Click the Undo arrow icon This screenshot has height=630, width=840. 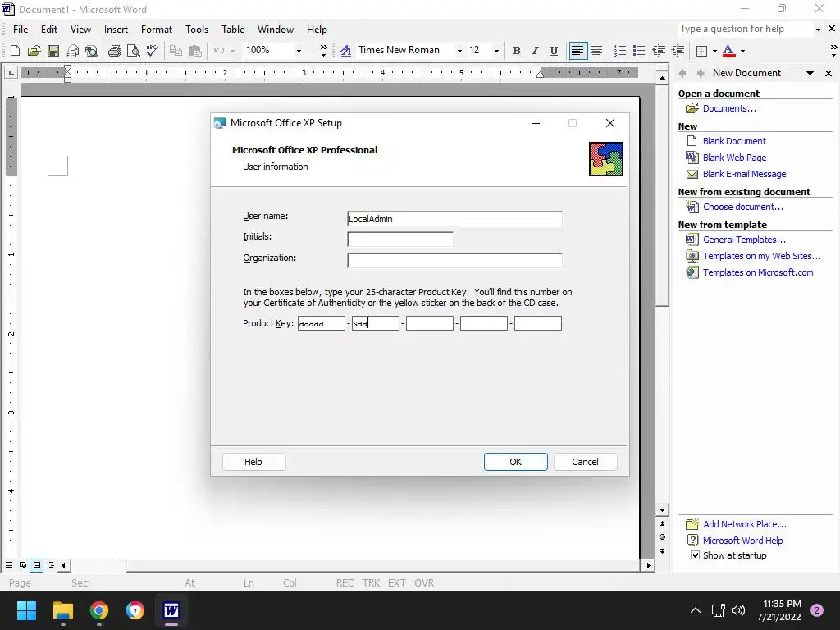tap(218, 51)
